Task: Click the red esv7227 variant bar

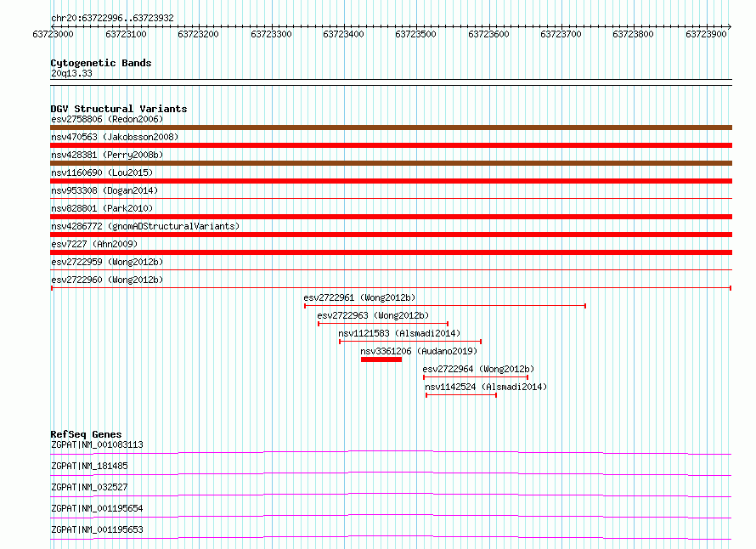Action: coord(391,252)
